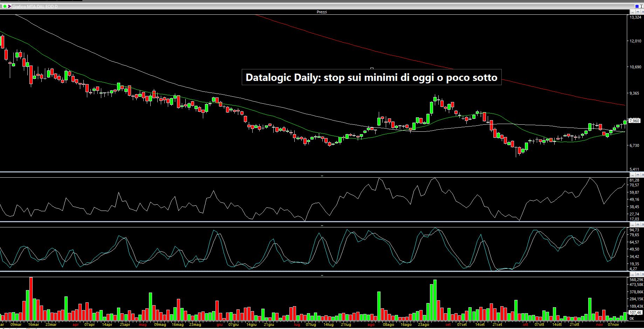
Task: Click the 17,03 RSI axis value
Action: 635,219
